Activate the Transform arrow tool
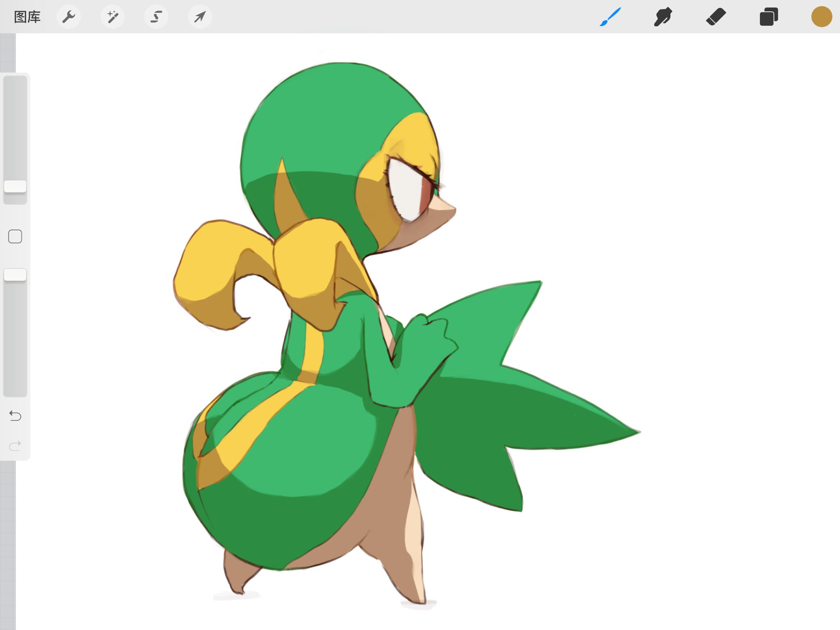The height and width of the screenshot is (630, 840). point(200,17)
